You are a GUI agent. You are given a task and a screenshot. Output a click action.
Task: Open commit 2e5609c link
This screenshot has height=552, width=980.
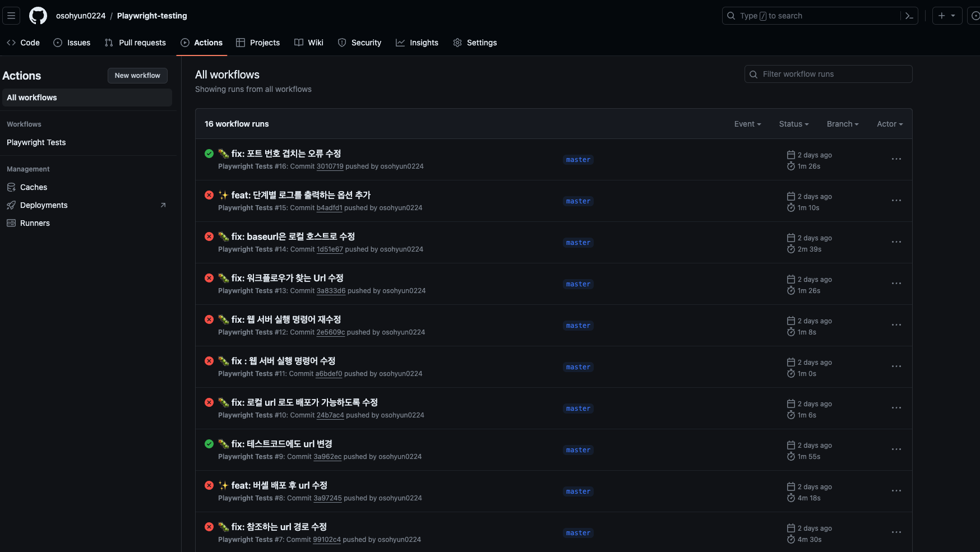click(331, 332)
